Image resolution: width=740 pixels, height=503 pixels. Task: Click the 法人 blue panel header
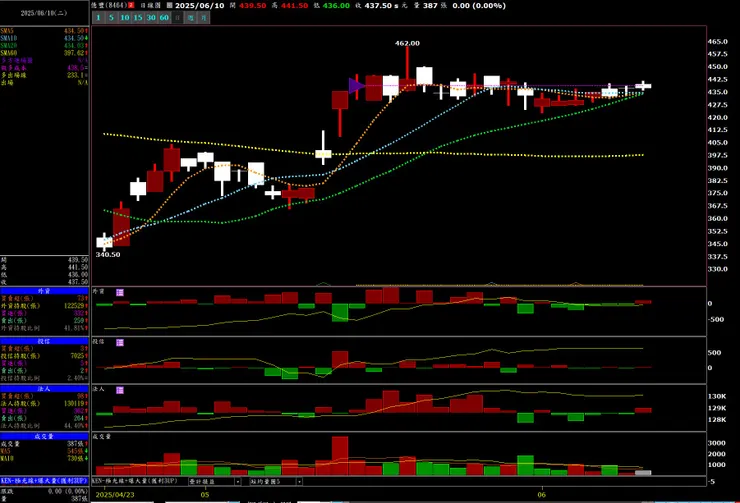click(44, 389)
